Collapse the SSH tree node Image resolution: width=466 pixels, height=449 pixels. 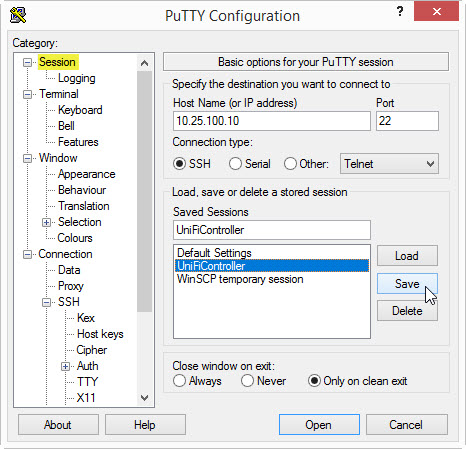47,302
